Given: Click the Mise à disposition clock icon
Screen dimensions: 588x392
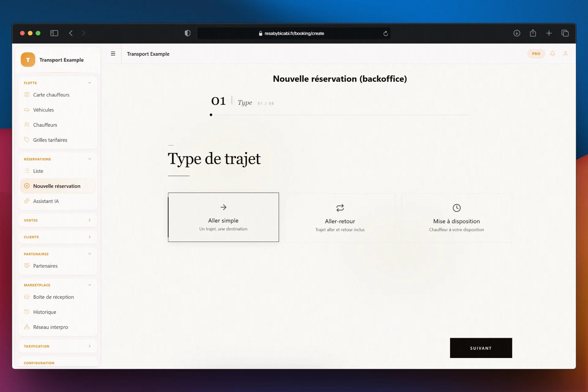Looking at the screenshot, I should [457, 208].
